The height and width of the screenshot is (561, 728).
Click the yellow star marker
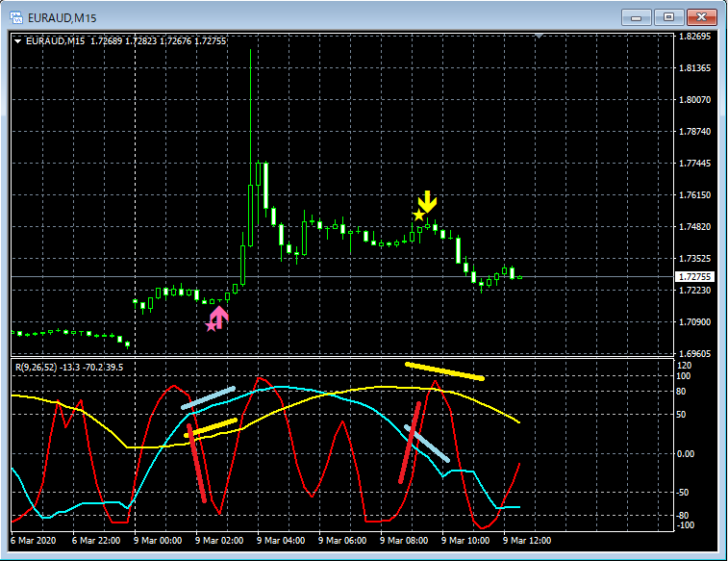418,215
